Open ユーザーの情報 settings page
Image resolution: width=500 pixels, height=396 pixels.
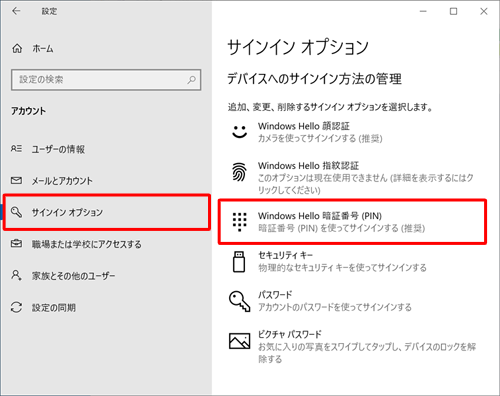point(58,149)
